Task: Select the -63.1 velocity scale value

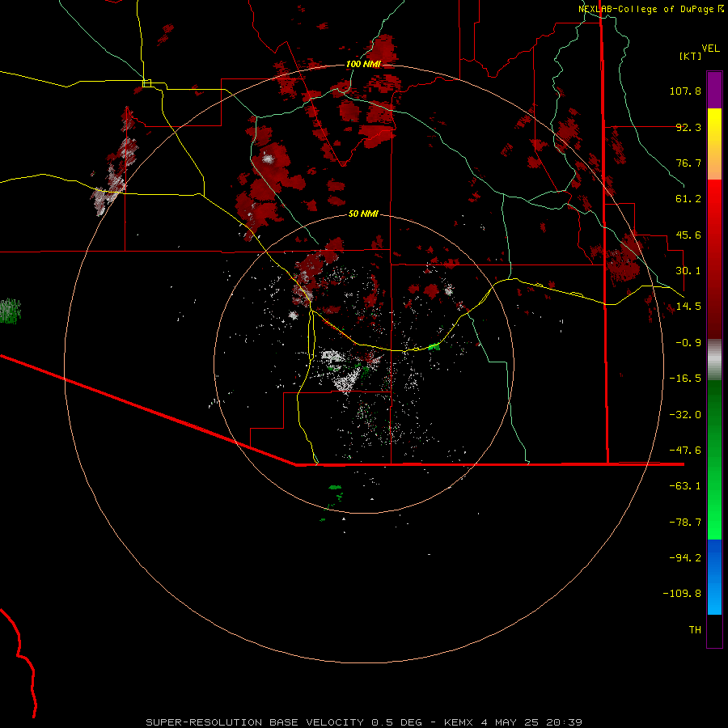Action: click(x=685, y=486)
